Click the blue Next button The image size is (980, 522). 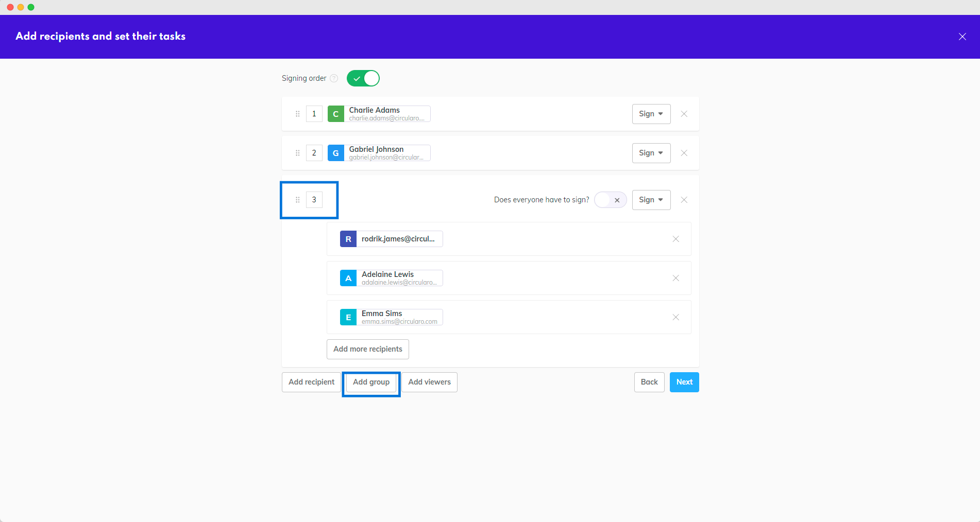pyautogui.click(x=684, y=382)
